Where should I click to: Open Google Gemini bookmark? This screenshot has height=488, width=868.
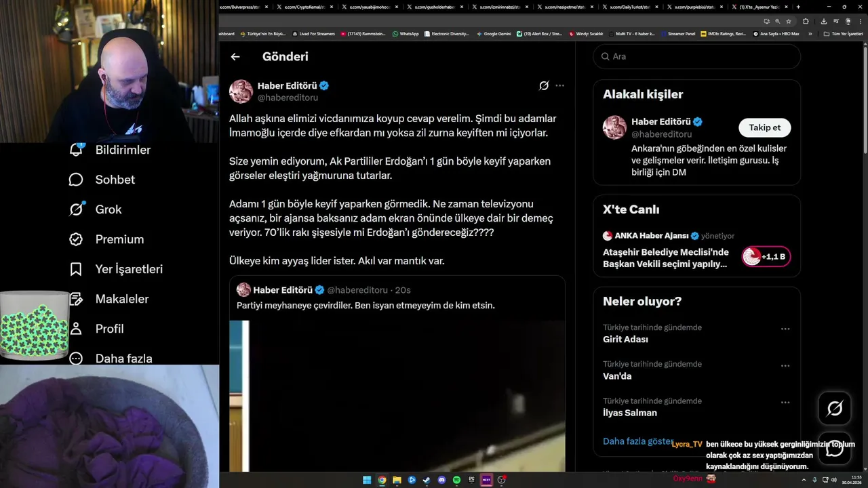pyautogui.click(x=494, y=34)
